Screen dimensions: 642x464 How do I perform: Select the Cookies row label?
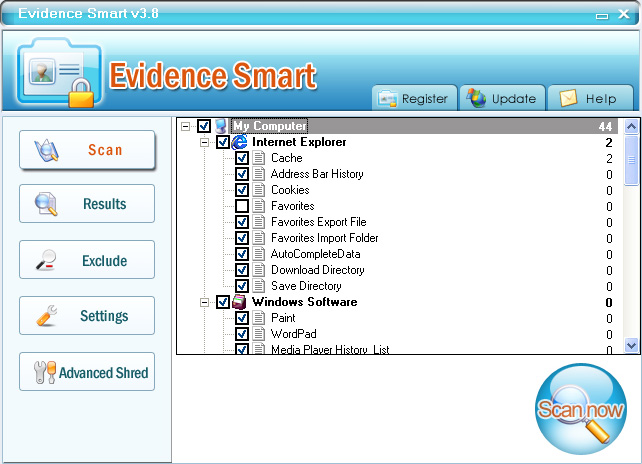point(290,190)
